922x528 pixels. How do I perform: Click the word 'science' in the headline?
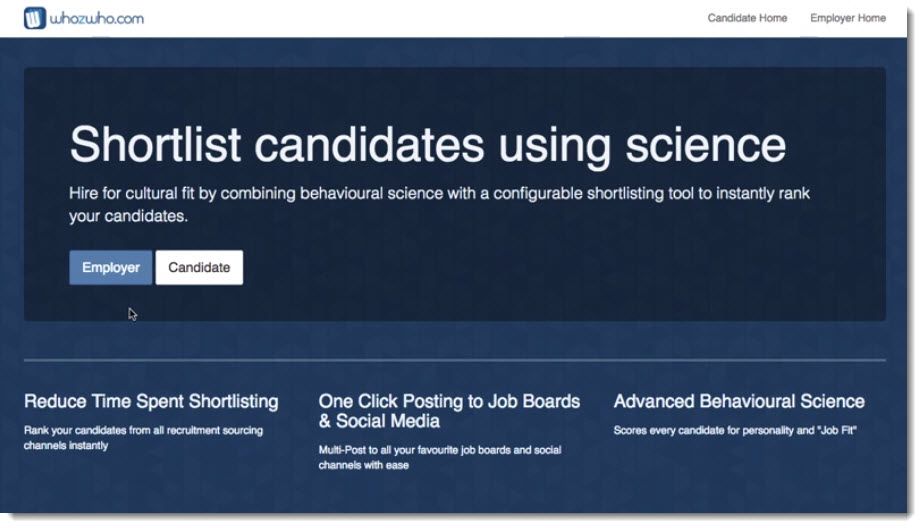tap(706, 146)
